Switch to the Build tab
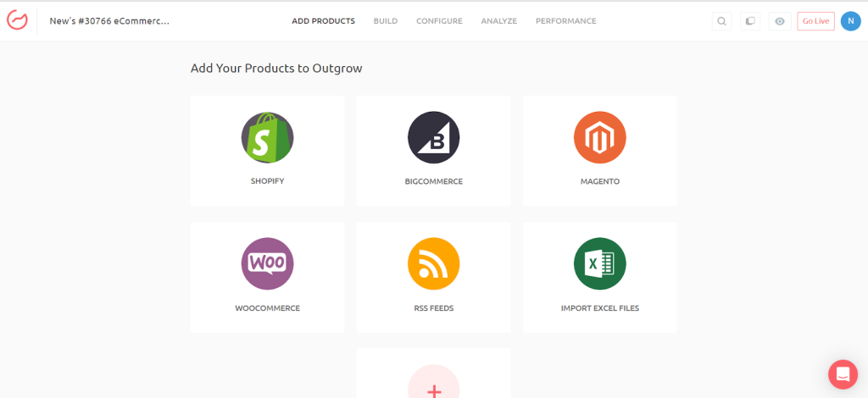The width and height of the screenshot is (868, 398). click(x=385, y=21)
